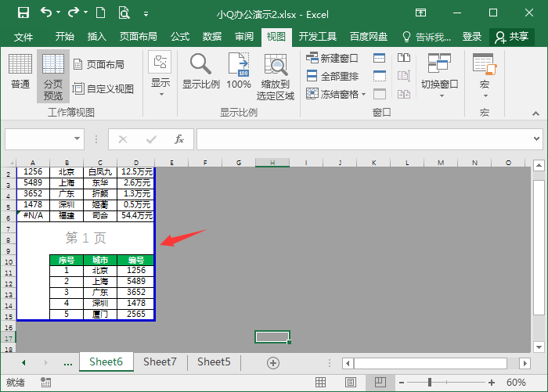Click the Undo arrow icon

click(x=45, y=13)
